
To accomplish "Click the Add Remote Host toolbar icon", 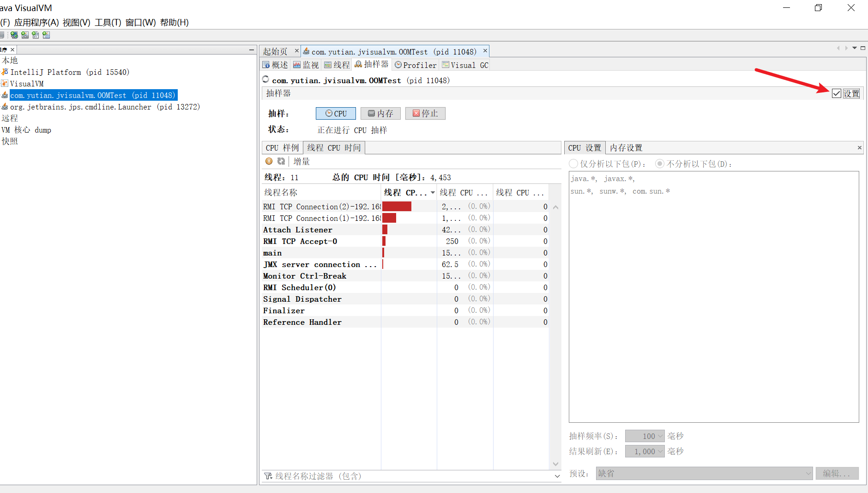I will coord(14,35).
